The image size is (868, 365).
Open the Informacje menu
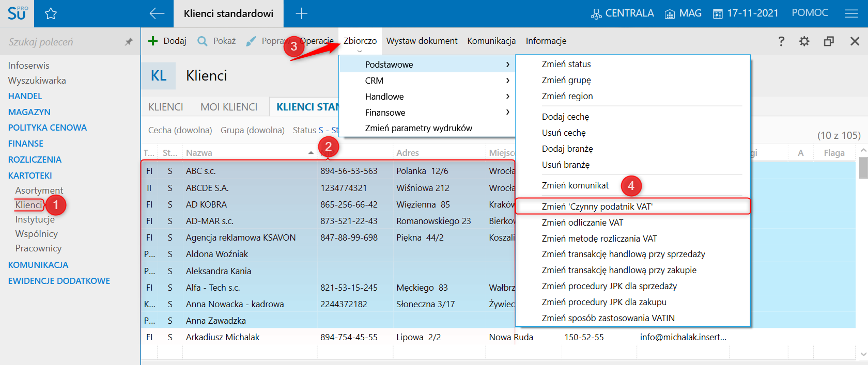[x=546, y=41]
